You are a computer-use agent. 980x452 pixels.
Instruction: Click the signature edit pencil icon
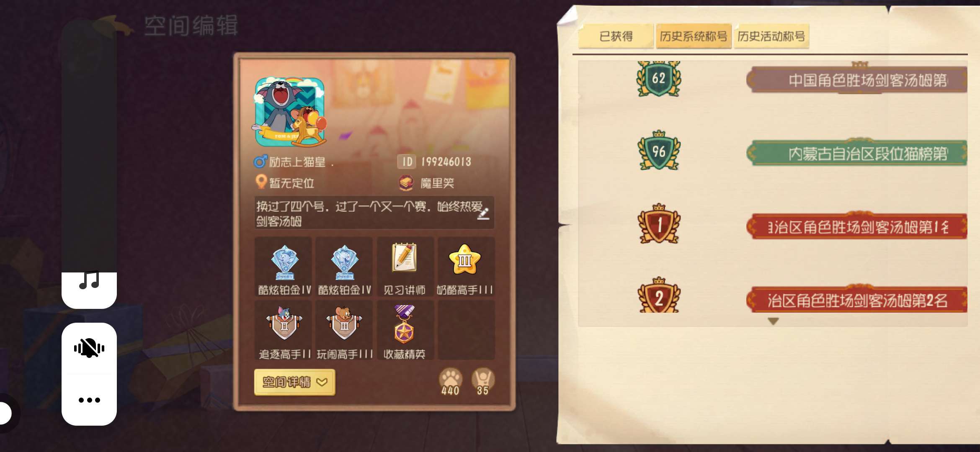click(483, 213)
